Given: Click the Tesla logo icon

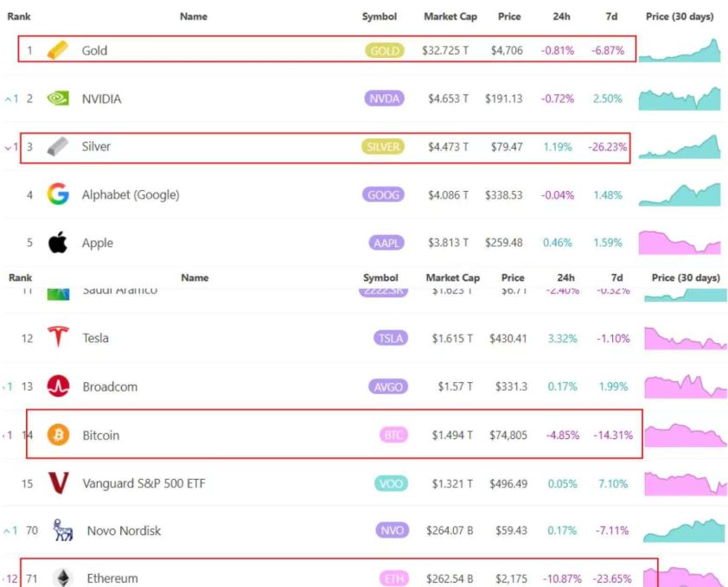Looking at the screenshot, I should 58,336.
